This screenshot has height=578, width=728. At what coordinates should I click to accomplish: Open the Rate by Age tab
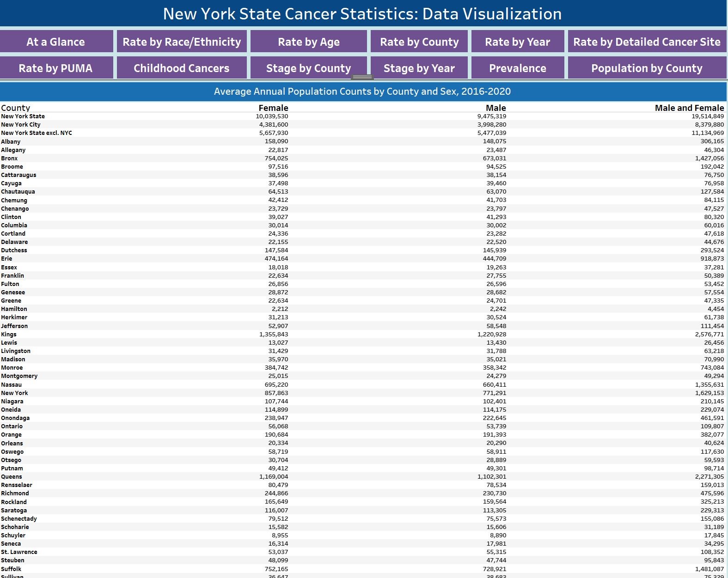(309, 42)
